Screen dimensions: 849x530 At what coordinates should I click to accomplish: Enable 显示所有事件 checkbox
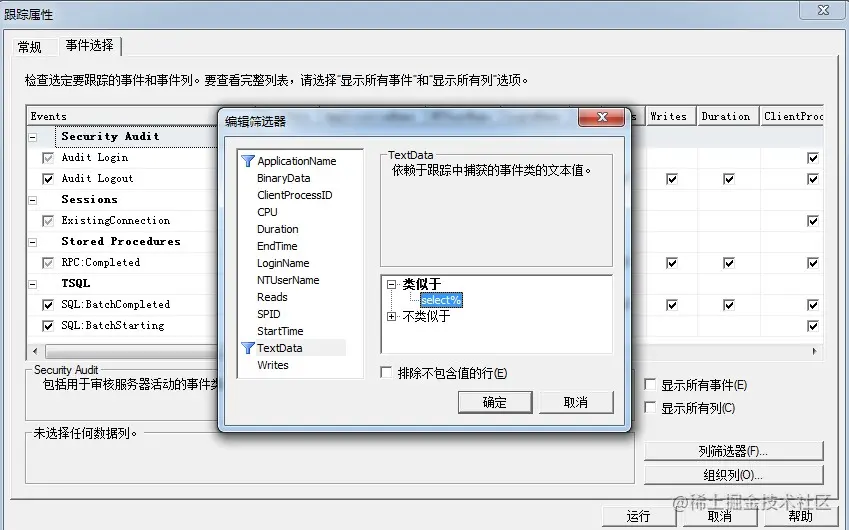[x=650, y=384]
